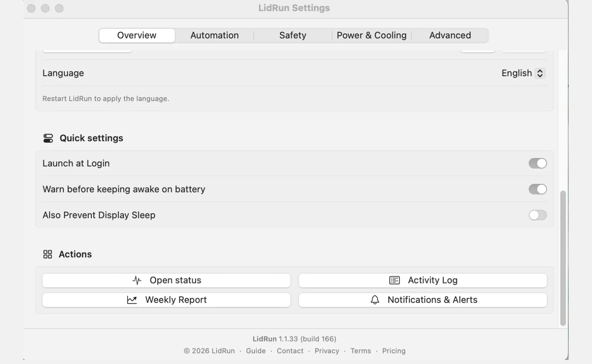
Task: Follow the Contact link
Action: [290, 351]
